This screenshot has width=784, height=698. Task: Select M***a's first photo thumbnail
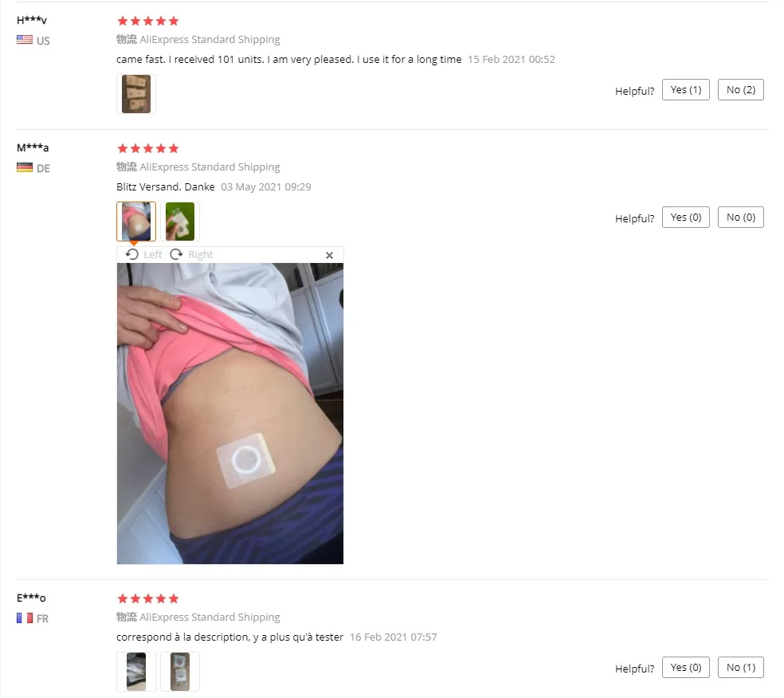[136, 222]
